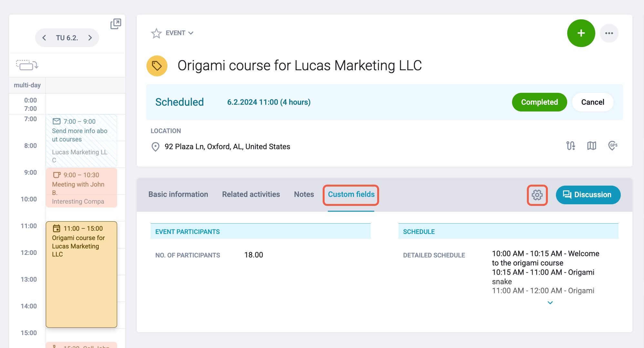Go to previous day arrow
Viewport: 644px width, 348px height.
pos(44,38)
